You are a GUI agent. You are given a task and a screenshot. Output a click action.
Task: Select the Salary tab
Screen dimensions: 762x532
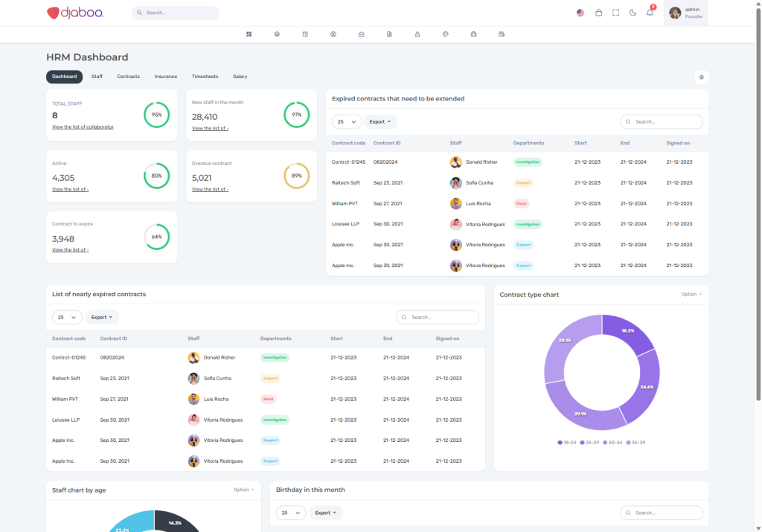(240, 77)
